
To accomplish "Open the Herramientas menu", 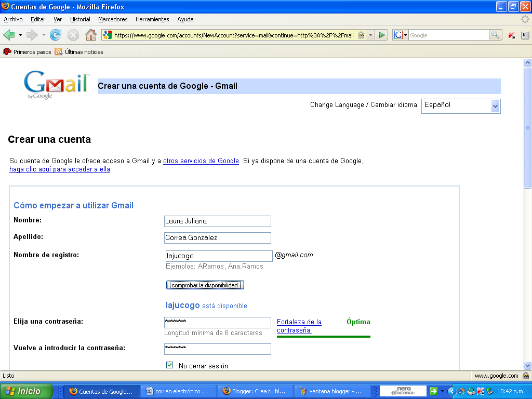I will click(x=152, y=19).
